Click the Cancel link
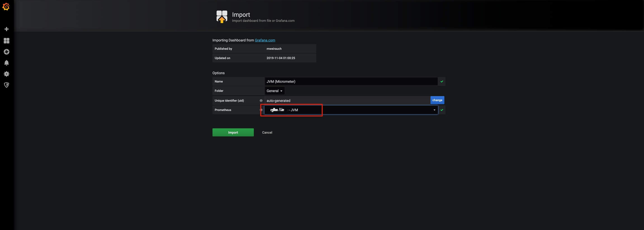Viewport: 644px width, 230px height. pos(267,132)
